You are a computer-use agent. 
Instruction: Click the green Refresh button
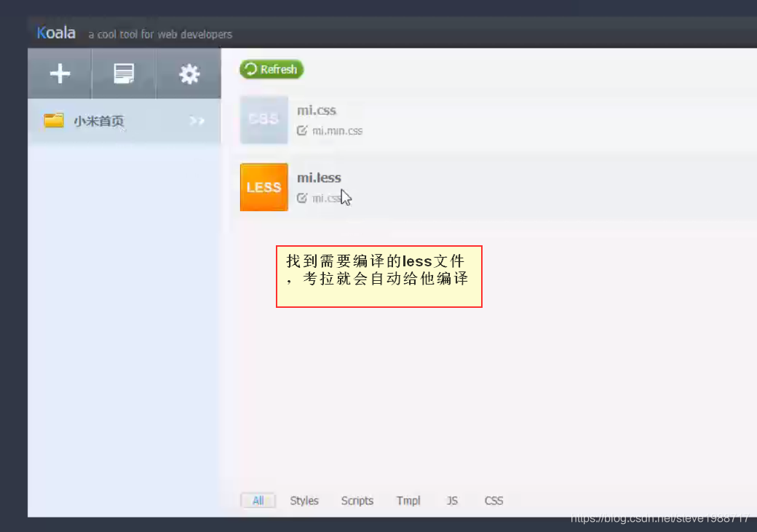point(272,69)
